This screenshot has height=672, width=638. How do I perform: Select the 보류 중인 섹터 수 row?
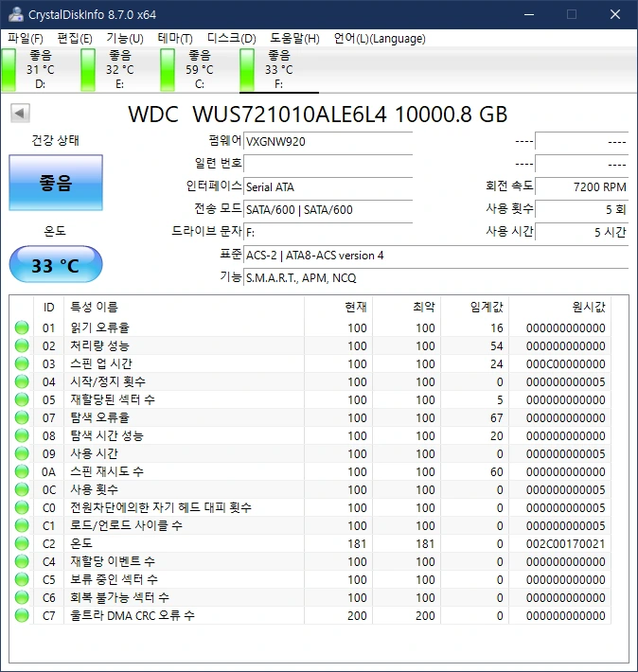(x=310, y=580)
